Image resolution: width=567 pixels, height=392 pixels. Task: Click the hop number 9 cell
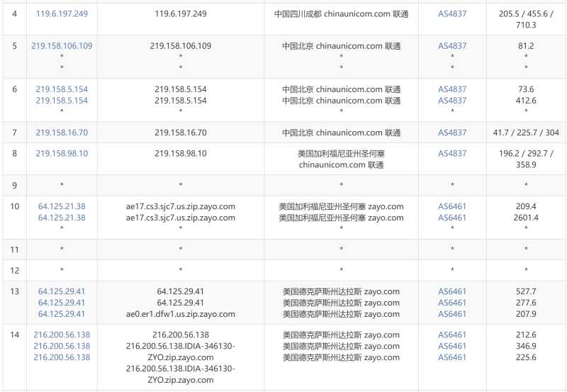pos(14,186)
